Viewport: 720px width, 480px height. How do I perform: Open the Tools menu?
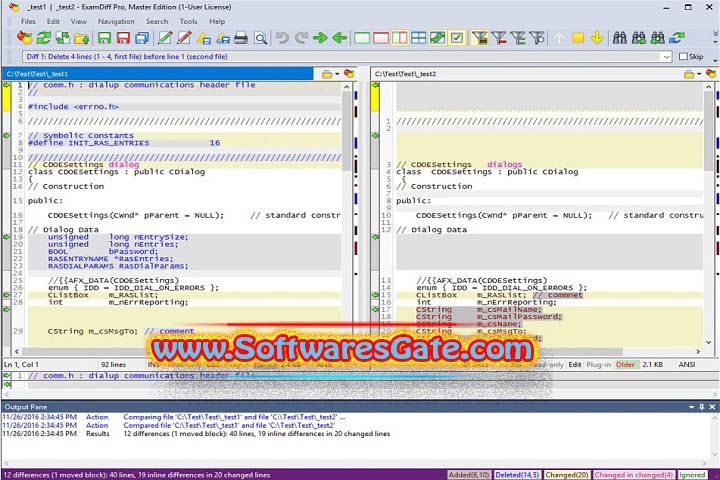coord(188,22)
